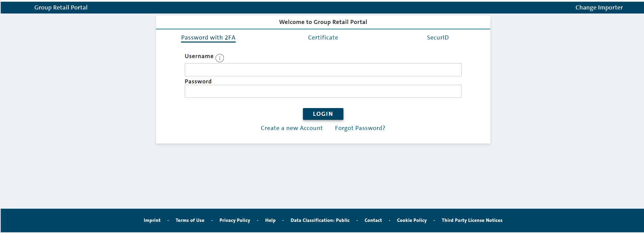Click Change Importer in header
This screenshot has width=644, height=233.
pyautogui.click(x=599, y=7)
